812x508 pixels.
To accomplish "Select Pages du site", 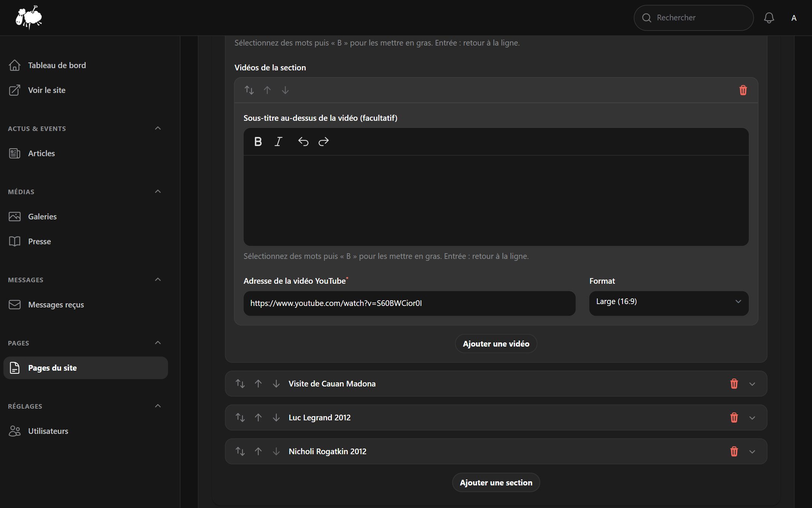I will click(x=86, y=368).
